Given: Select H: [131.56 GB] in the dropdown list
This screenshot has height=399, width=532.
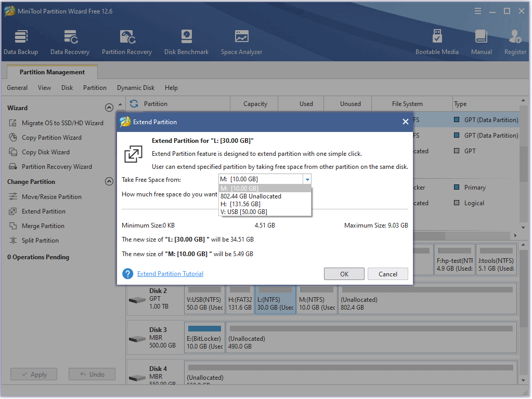Looking at the screenshot, I should (x=240, y=204).
